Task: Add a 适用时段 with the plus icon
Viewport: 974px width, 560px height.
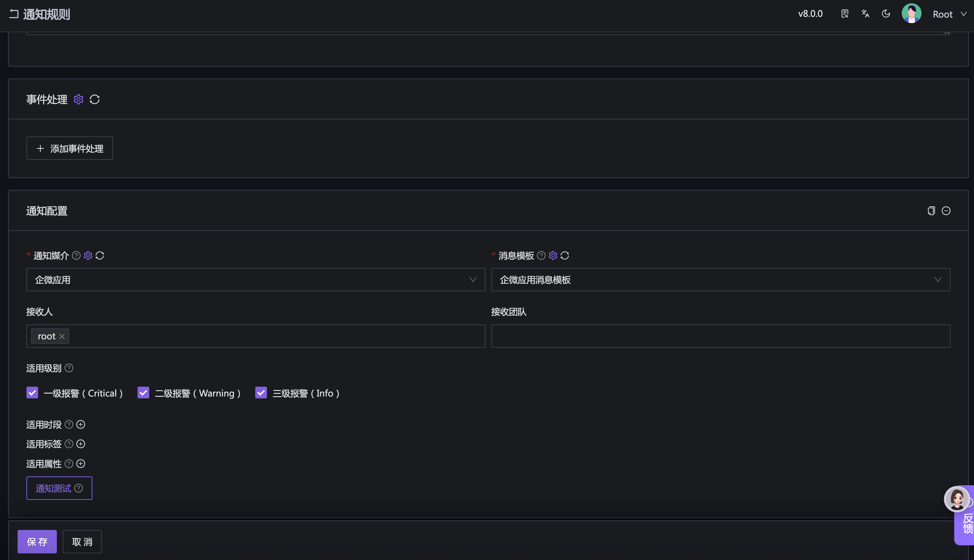Action: click(x=81, y=424)
